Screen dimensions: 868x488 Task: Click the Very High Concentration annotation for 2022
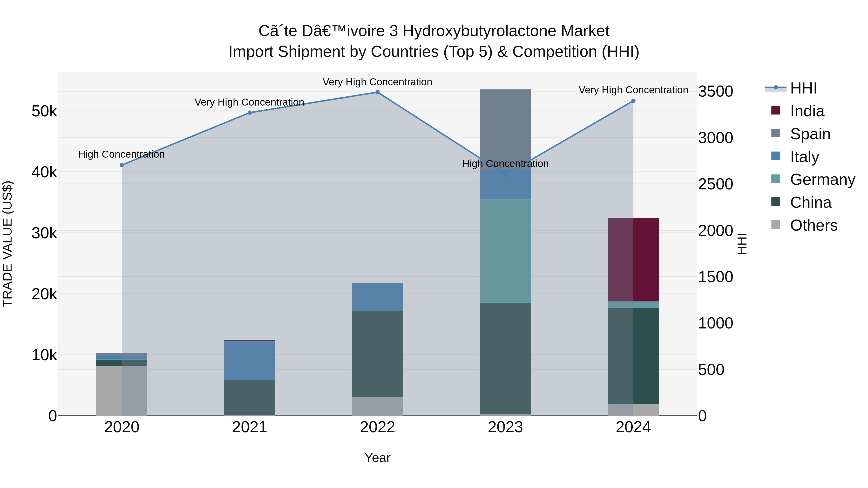(x=377, y=82)
